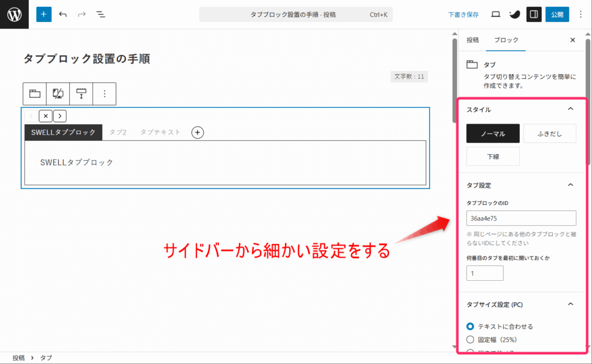Collapse the スタイル panel

[571, 109]
